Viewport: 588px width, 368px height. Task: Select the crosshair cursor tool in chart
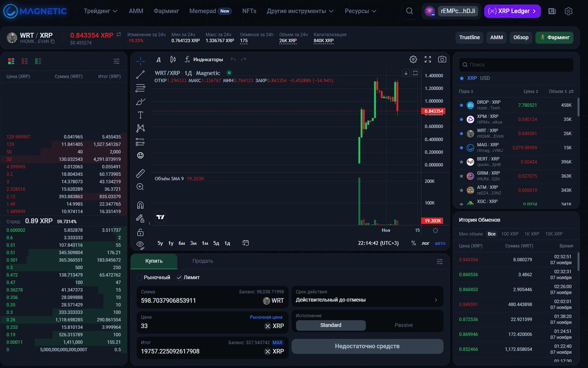(141, 61)
